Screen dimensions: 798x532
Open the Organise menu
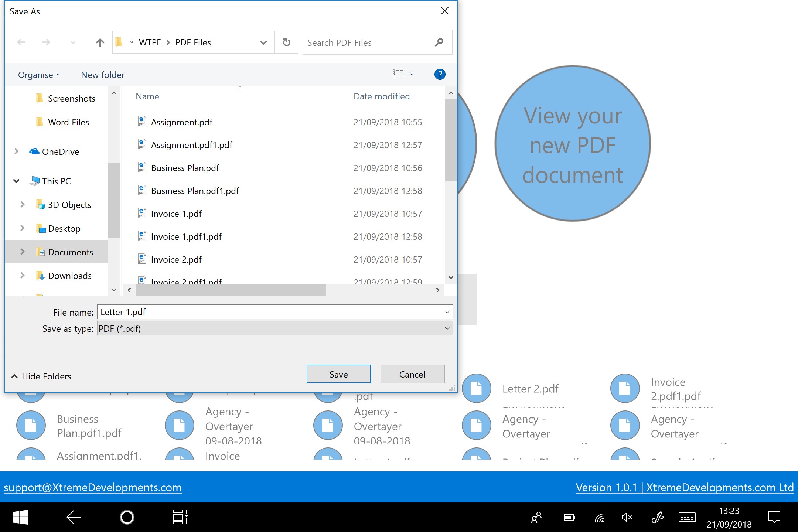[38, 75]
